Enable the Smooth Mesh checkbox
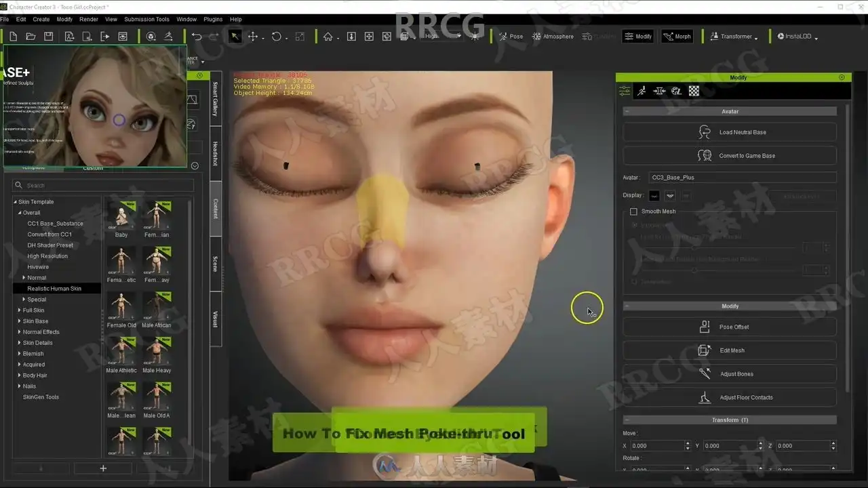Screen dimensions: 868x488 coord(633,211)
